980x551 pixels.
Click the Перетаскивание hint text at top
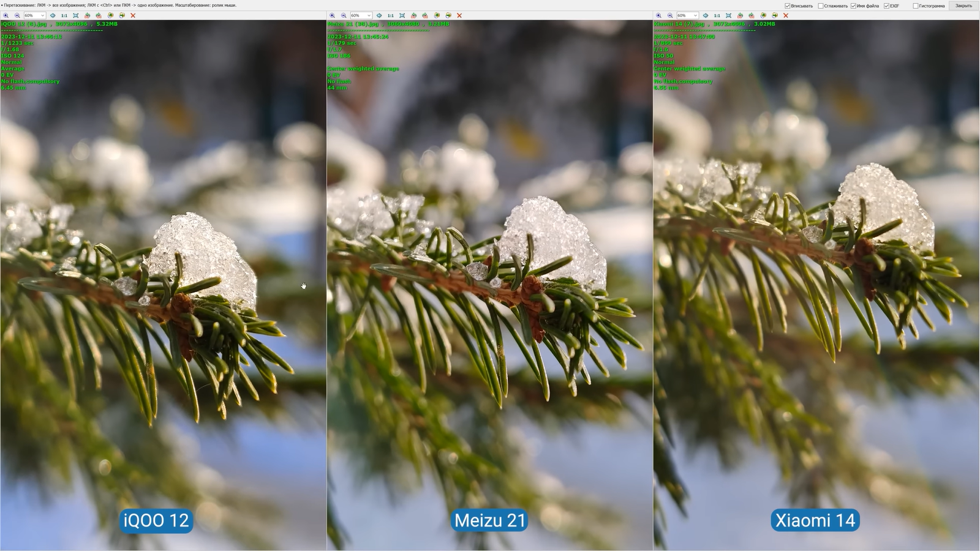tap(120, 6)
